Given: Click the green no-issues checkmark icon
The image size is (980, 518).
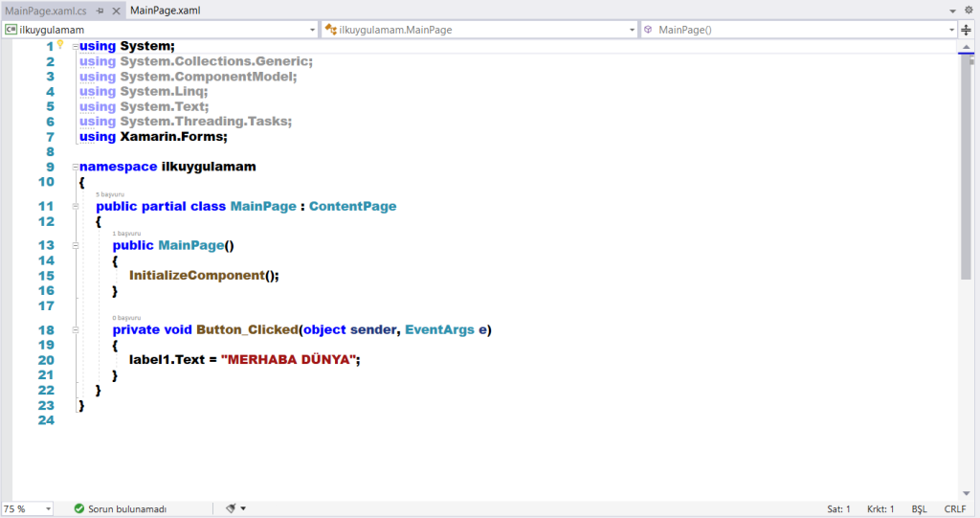Looking at the screenshot, I should [79, 508].
